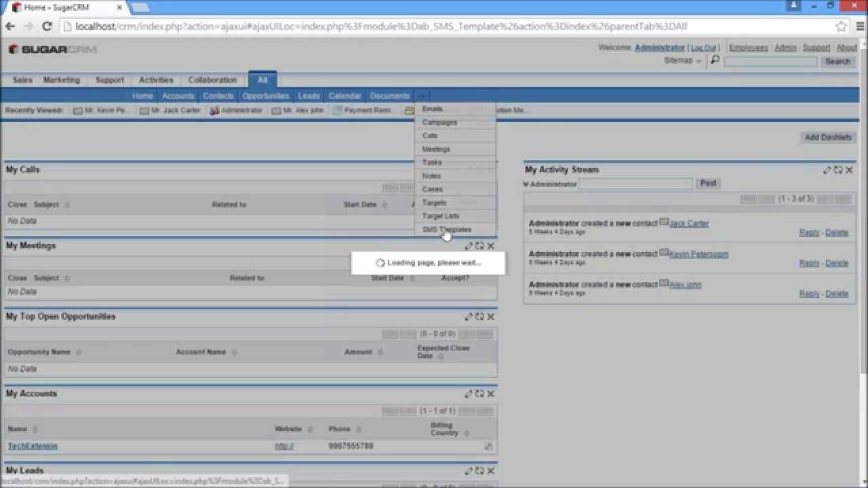Switch to the Sales tab
868x488 pixels.
pyautogui.click(x=22, y=80)
